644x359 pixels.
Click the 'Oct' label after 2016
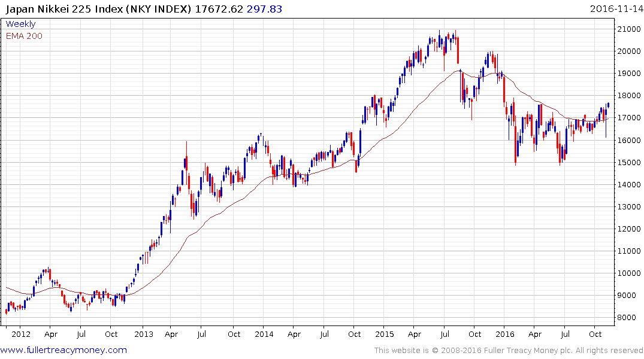click(x=595, y=334)
